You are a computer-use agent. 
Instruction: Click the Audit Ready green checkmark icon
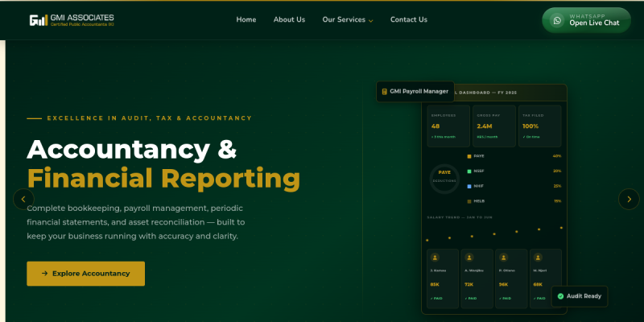[560, 296]
